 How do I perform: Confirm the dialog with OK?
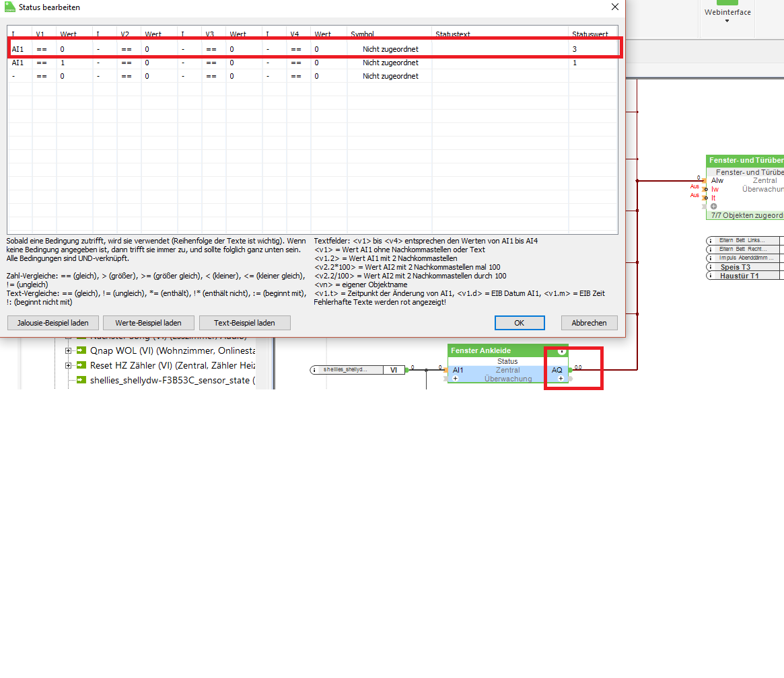click(520, 323)
